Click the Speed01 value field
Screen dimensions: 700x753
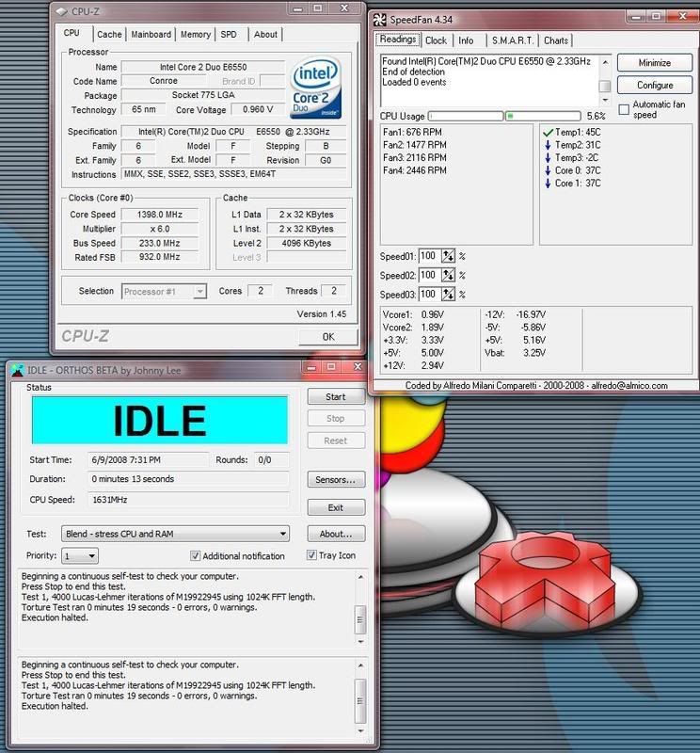tap(430, 256)
